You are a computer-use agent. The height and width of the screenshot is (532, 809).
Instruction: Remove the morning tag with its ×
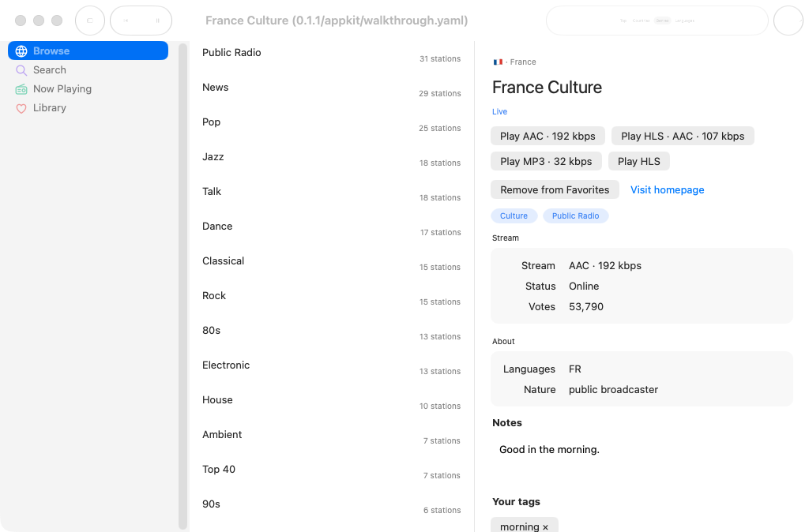545,526
